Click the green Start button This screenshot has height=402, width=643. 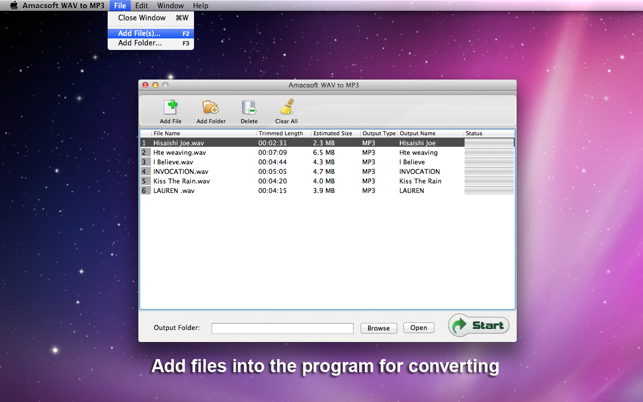click(479, 326)
